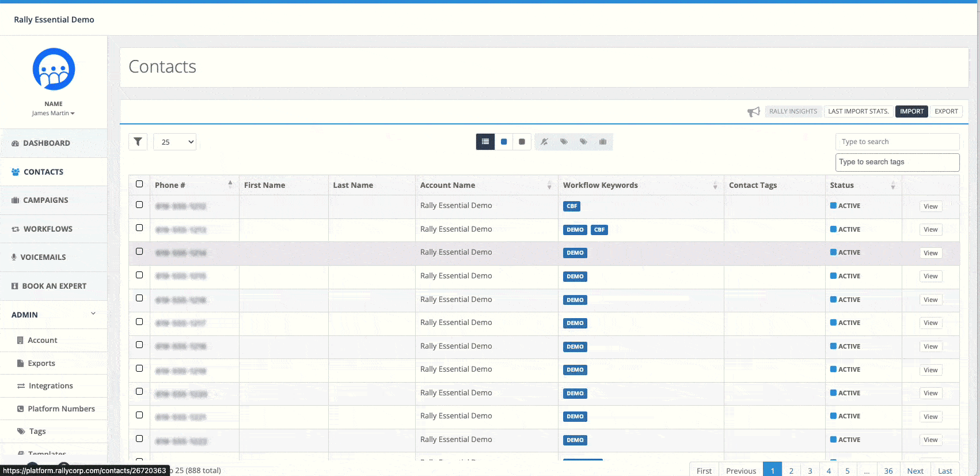
Task: Select the list view icon
Action: tap(485, 142)
